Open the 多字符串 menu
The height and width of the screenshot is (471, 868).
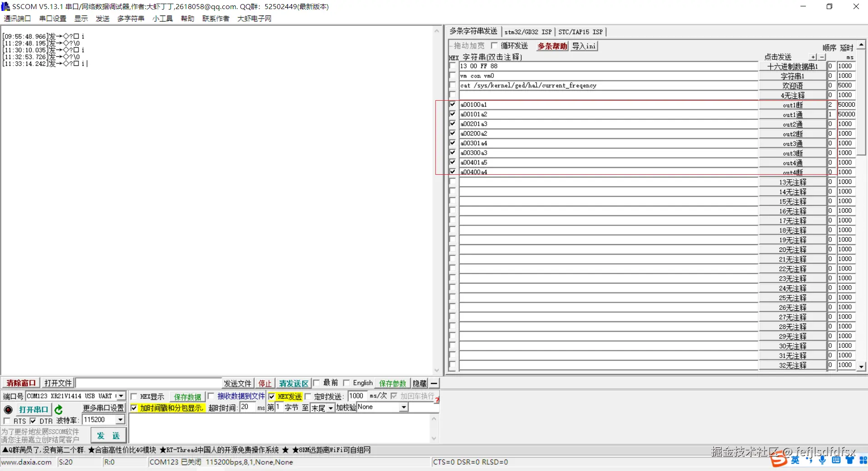[x=131, y=19]
